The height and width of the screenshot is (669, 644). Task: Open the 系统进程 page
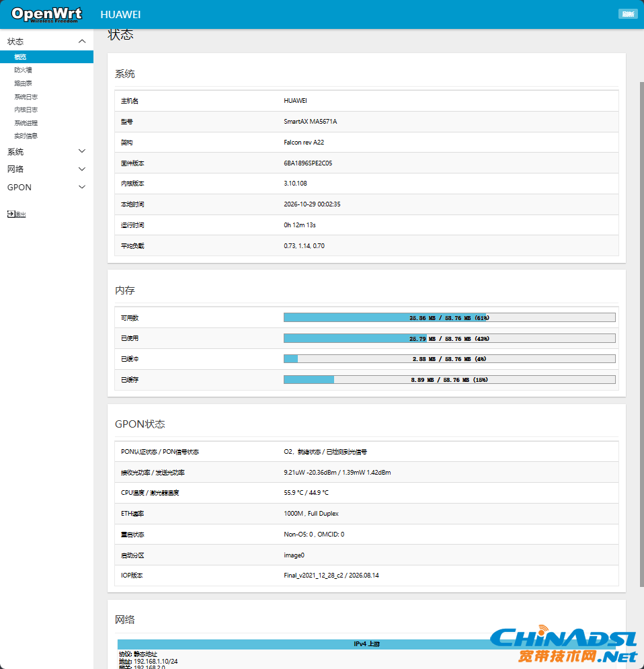[x=26, y=123]
